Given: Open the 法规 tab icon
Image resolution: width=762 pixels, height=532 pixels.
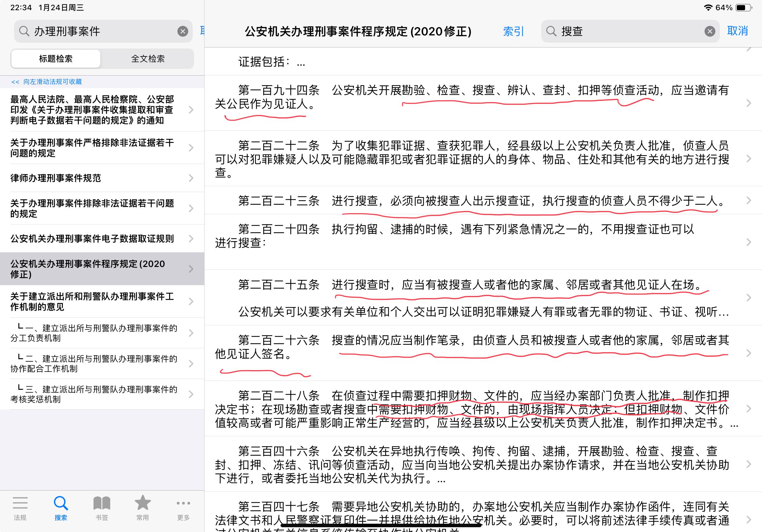Looking at the screenshot, I should (x=20, y=508).
